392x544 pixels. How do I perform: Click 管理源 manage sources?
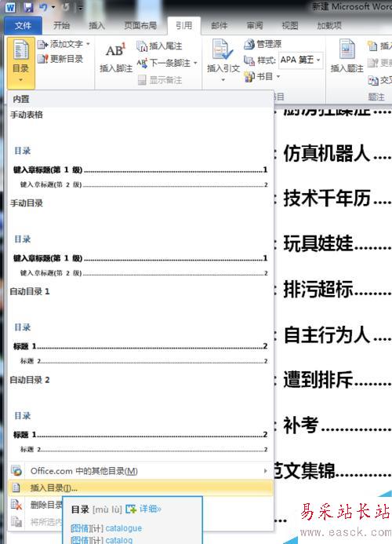click(263, 44)
